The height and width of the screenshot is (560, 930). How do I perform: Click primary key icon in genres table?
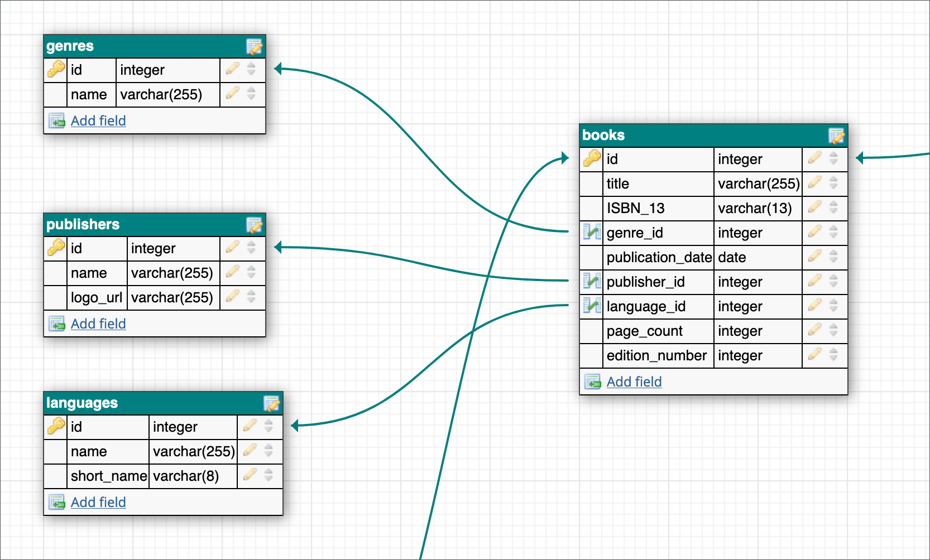(x=56, y=69)
